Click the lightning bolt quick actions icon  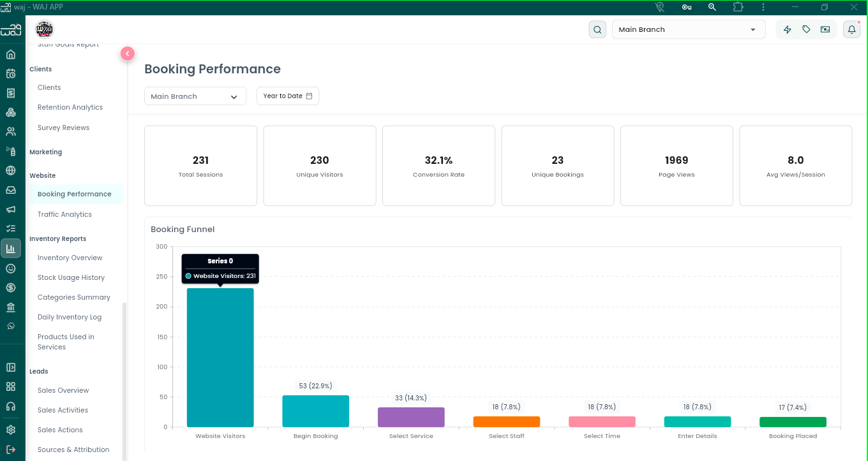787,29
